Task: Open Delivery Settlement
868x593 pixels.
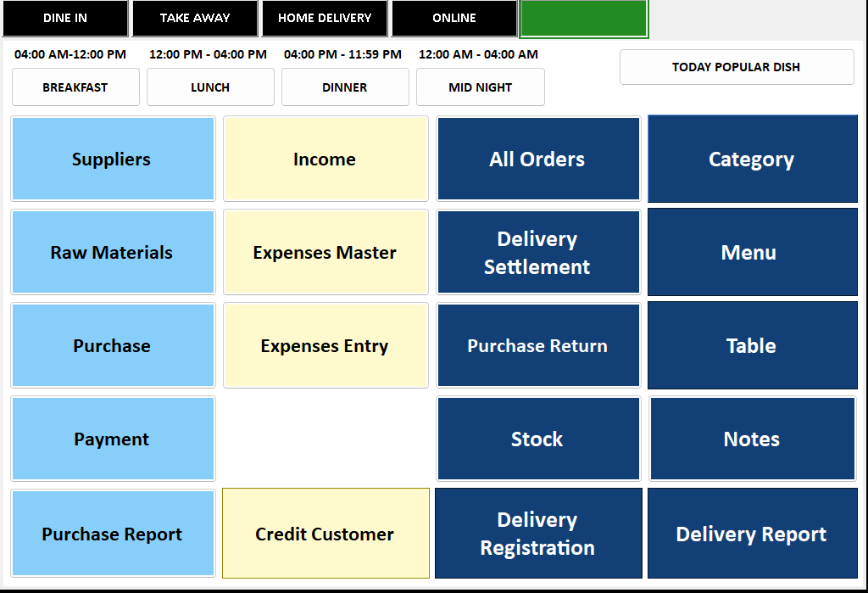Action: click(538, 252)
